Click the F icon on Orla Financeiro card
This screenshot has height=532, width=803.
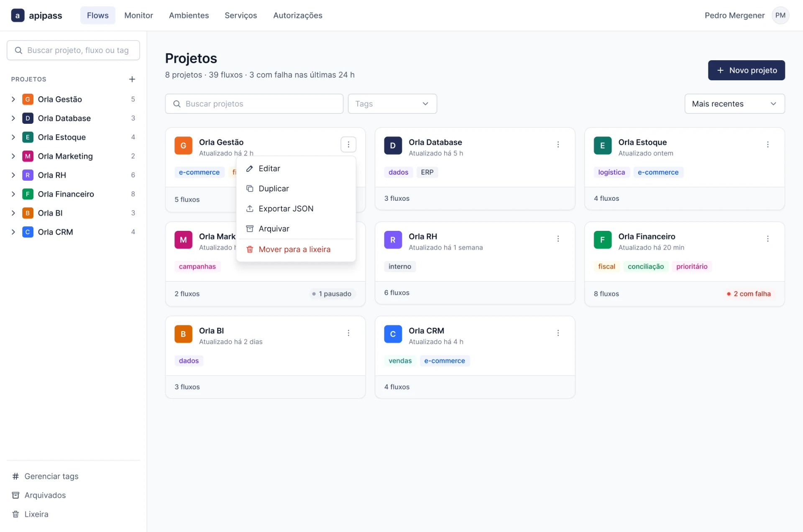coord(602,240)
